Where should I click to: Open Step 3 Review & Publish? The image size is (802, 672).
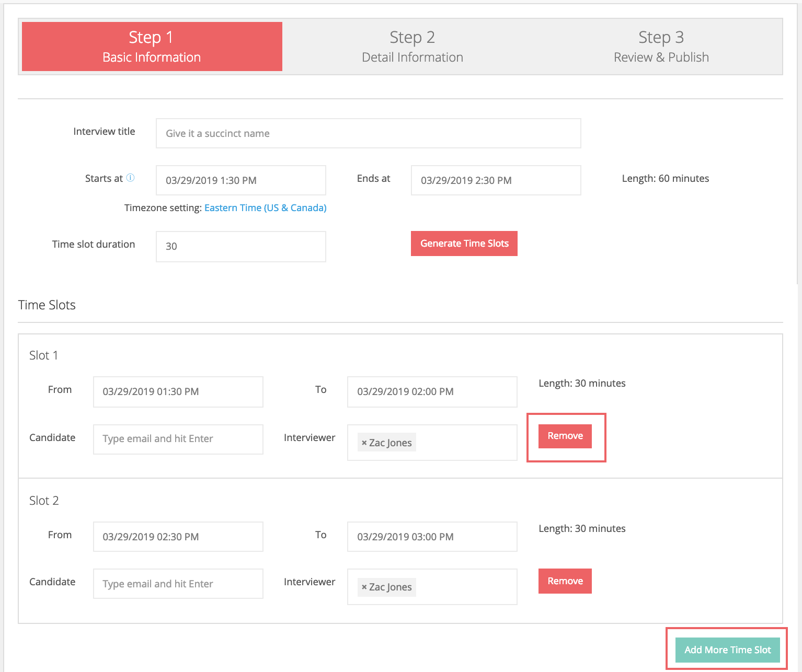661,47
